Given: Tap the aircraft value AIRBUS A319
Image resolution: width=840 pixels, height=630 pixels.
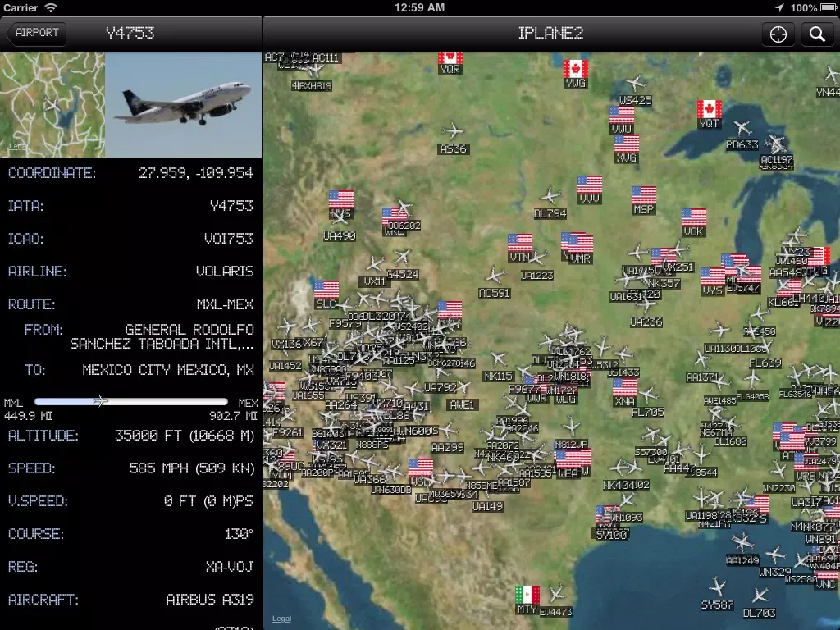Looking at the screenshot, I should click(210, 600).
